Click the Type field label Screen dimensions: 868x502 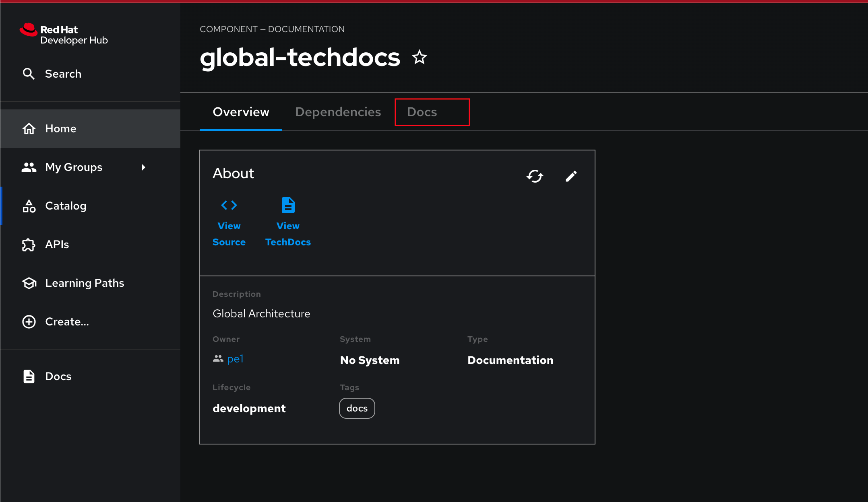click(477, 339)
